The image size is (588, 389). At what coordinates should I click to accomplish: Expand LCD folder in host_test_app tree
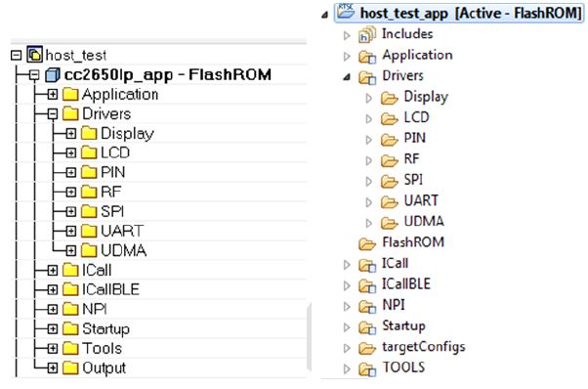pos(369,119)
